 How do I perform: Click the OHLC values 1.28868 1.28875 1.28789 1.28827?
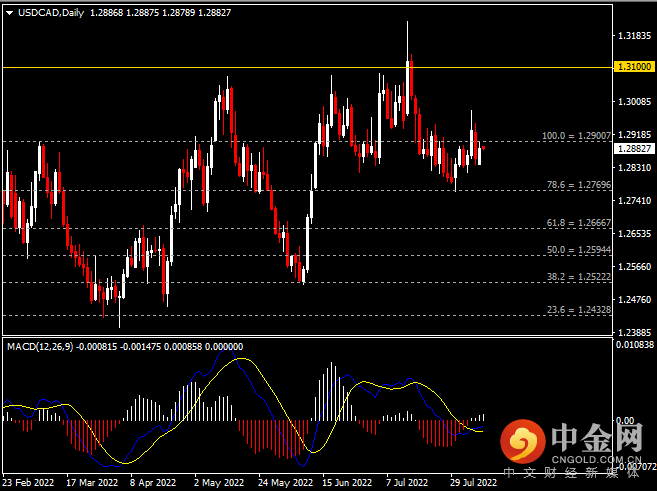coord(160,13)
